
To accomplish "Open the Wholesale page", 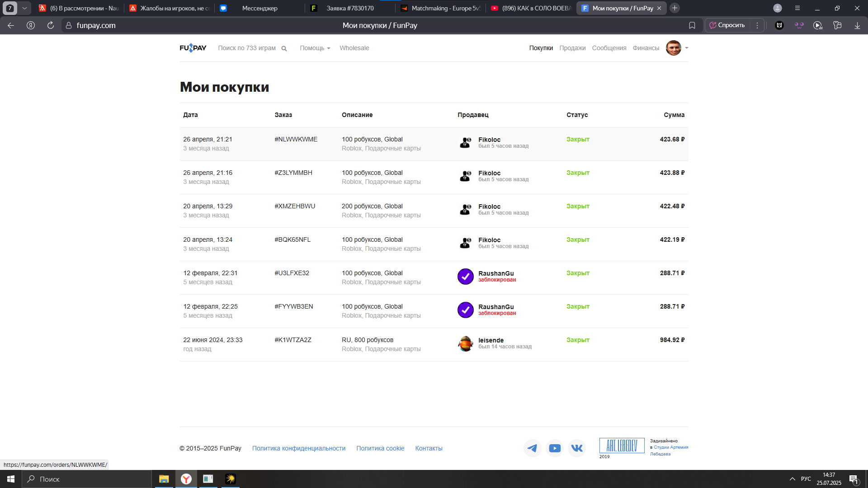I will [354, 48].
